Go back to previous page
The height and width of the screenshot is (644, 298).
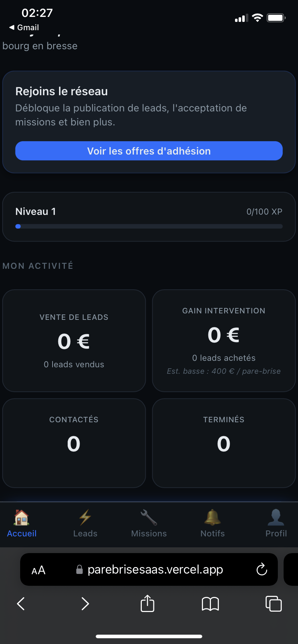21,603
